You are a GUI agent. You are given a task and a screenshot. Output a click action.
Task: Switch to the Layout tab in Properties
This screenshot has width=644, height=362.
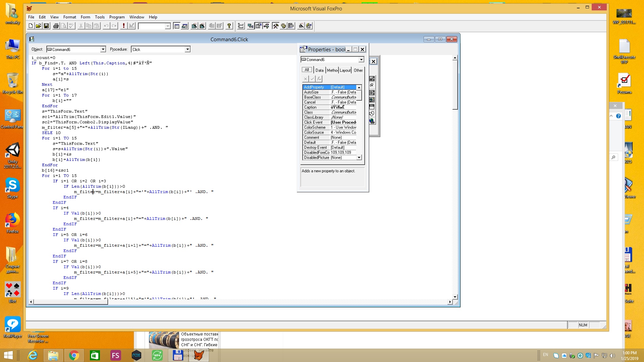click(x=345, y=70)
